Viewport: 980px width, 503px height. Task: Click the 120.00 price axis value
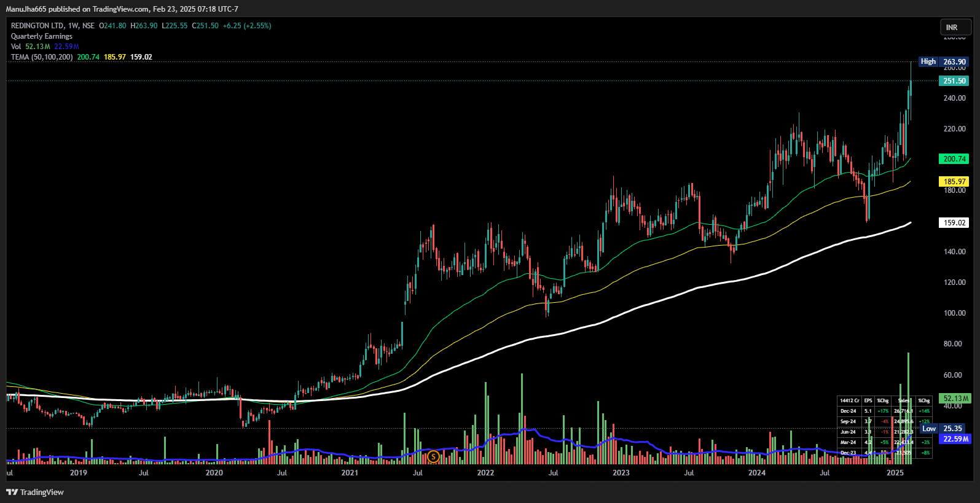pos(954,283)
